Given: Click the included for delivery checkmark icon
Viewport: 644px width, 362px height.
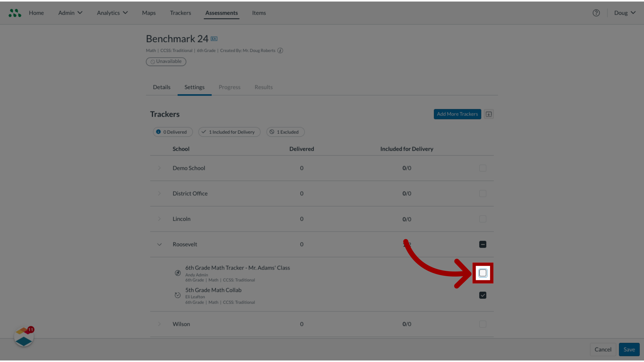Looking at the screenshot, I should tap(483, 273).
